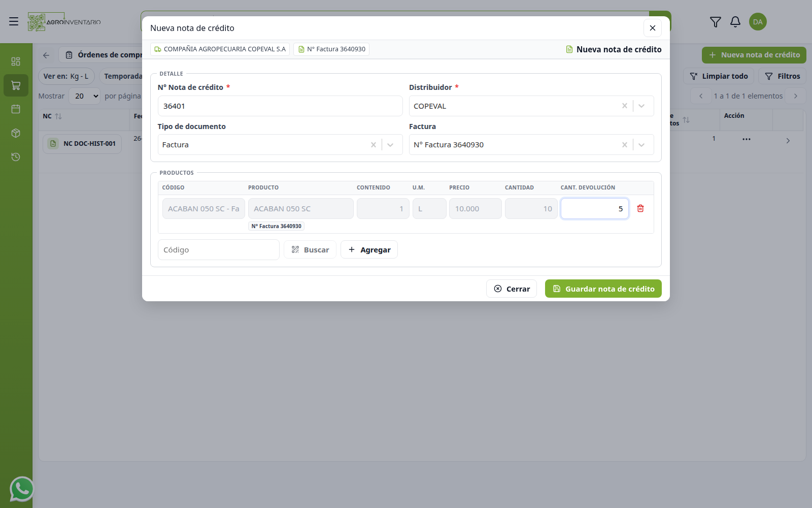Open the notifications bell
This screenshot has width=812, height=508.
735,22
